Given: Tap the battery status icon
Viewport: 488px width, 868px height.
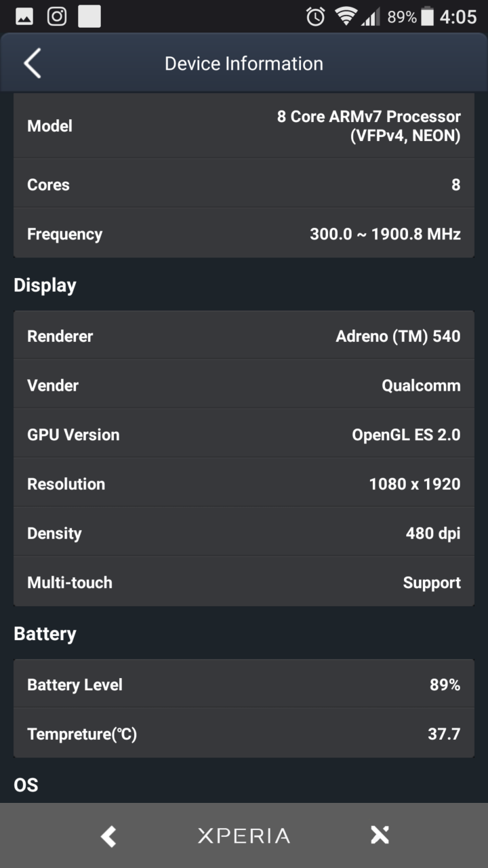Looking at the screenshot, I should pos(427,16).
